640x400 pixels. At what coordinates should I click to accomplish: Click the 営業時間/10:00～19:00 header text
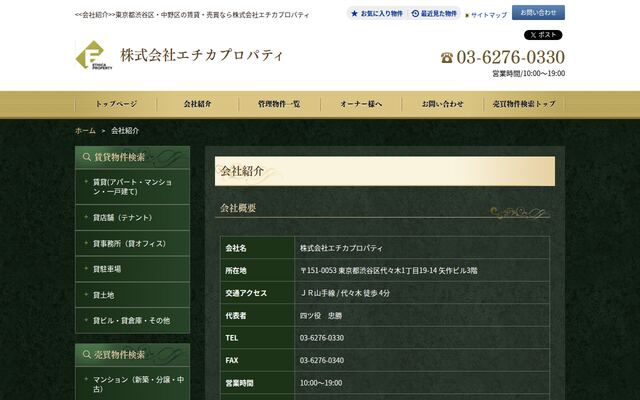tap(529, 73)
